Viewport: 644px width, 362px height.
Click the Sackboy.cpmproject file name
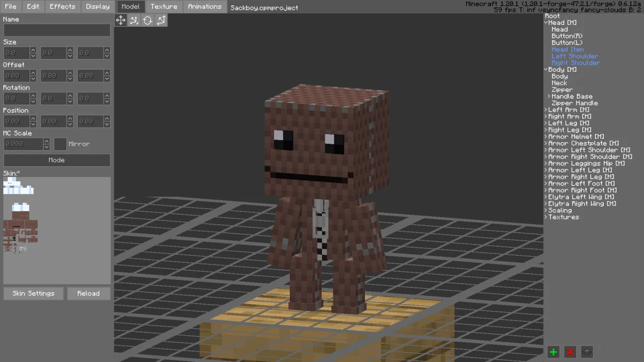[264, 8]
